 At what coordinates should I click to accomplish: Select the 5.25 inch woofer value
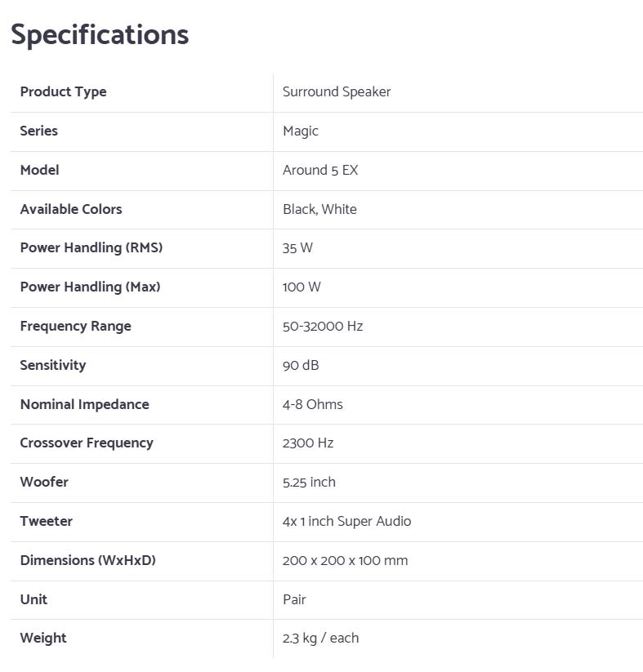[309, 482]
